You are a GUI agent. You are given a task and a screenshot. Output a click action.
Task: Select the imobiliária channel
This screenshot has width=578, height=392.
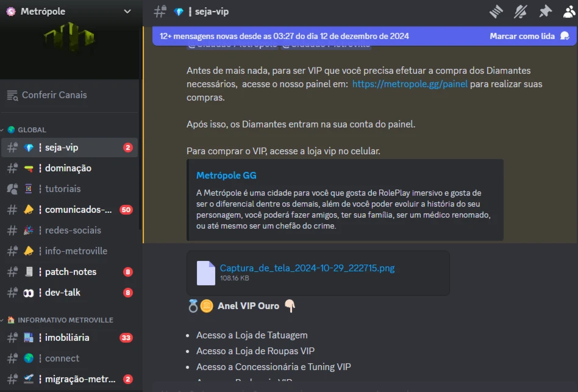point(70,338)
